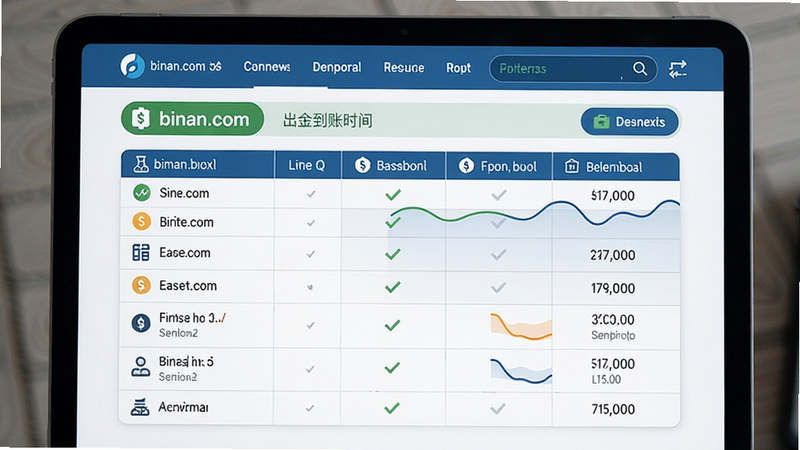Screen dimensions: 800x450
Task: Open the Binte.com link
Action: pyautogui.click(x=186, y=222)
